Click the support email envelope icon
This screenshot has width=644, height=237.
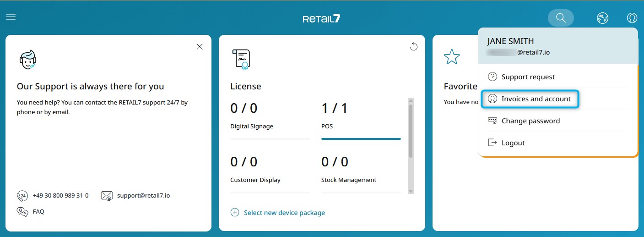[x=107, y=196]
